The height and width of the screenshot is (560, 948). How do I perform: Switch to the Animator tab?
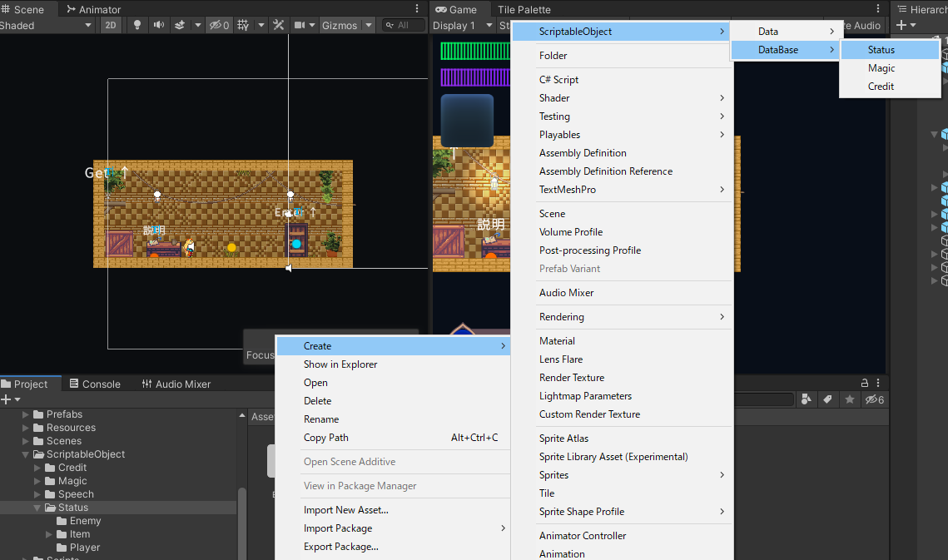coord(94,8)
